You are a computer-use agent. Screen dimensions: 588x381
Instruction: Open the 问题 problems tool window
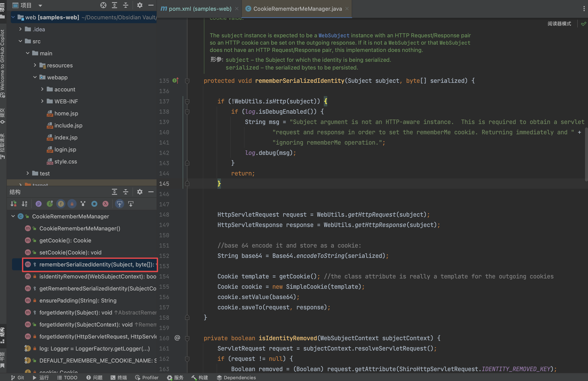pyautogui.click(x=94, y=377)
